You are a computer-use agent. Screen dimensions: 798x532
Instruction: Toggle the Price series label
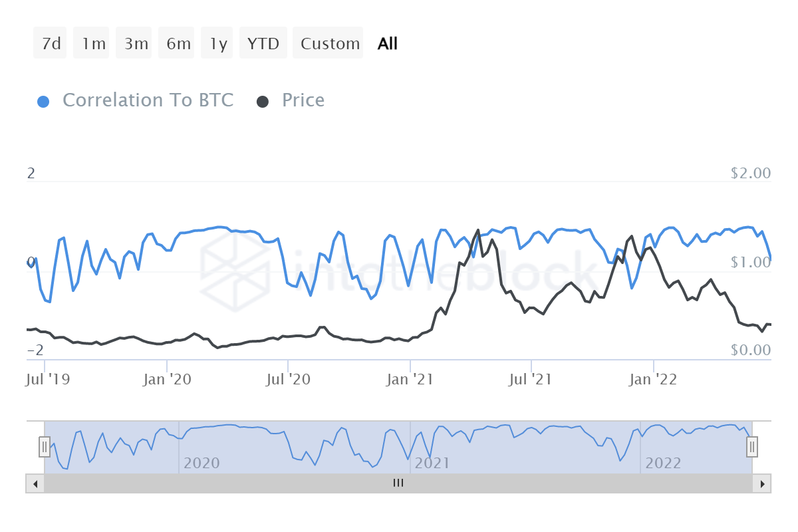(303, 100)
